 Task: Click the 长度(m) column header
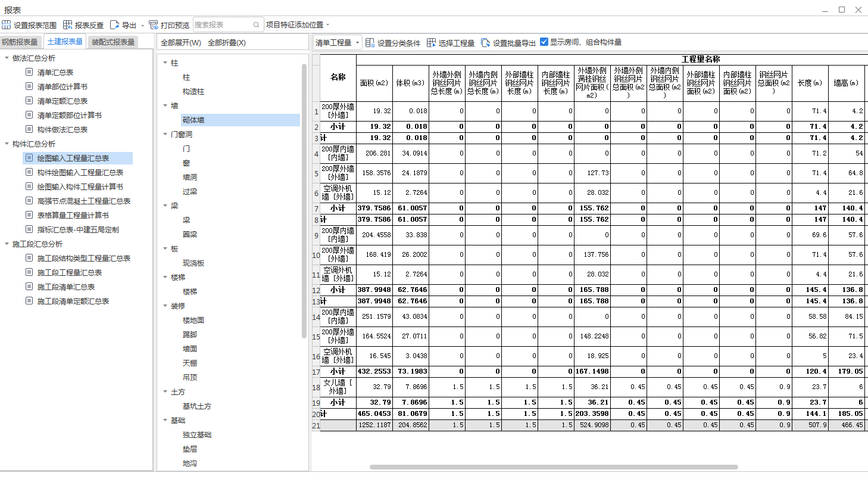pyautogui.click(x=810, y=83)
